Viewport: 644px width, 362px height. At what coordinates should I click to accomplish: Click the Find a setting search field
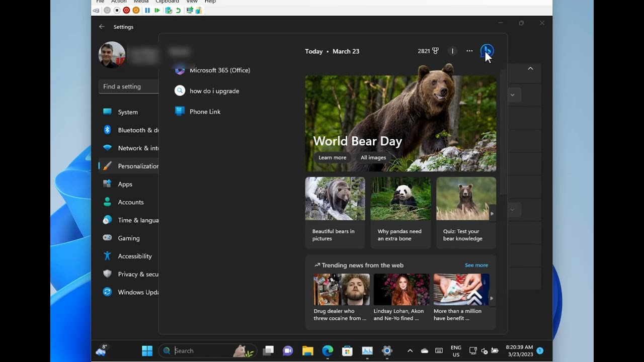129,86
